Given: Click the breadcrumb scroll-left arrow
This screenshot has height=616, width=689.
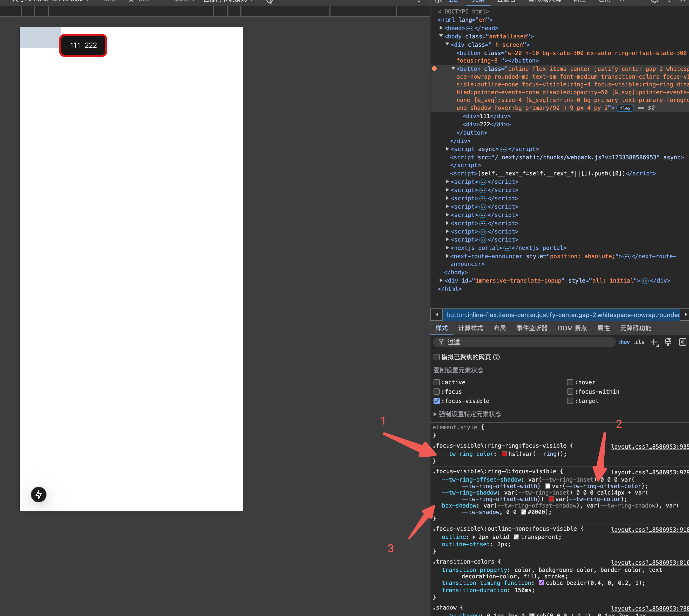Looking at the screenshot, I should [x=436, y=315].
